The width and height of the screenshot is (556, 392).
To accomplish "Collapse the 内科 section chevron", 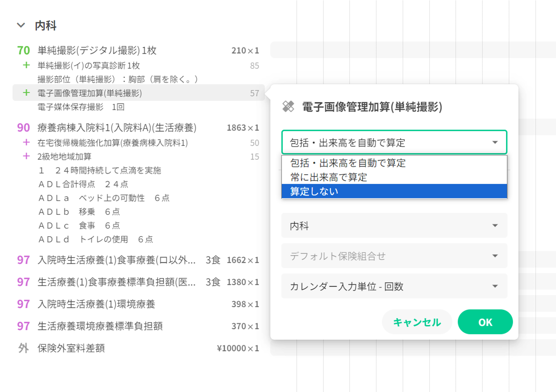I will (21, 26).
